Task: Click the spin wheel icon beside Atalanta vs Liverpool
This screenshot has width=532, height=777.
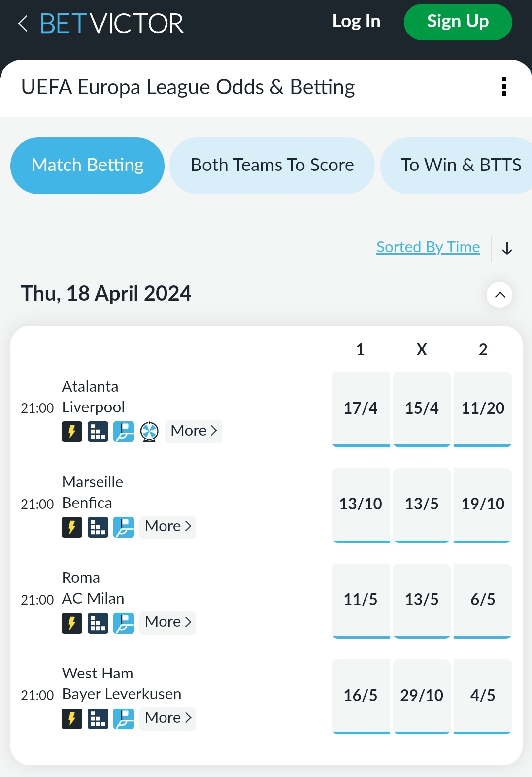Action: pos(150,431)
